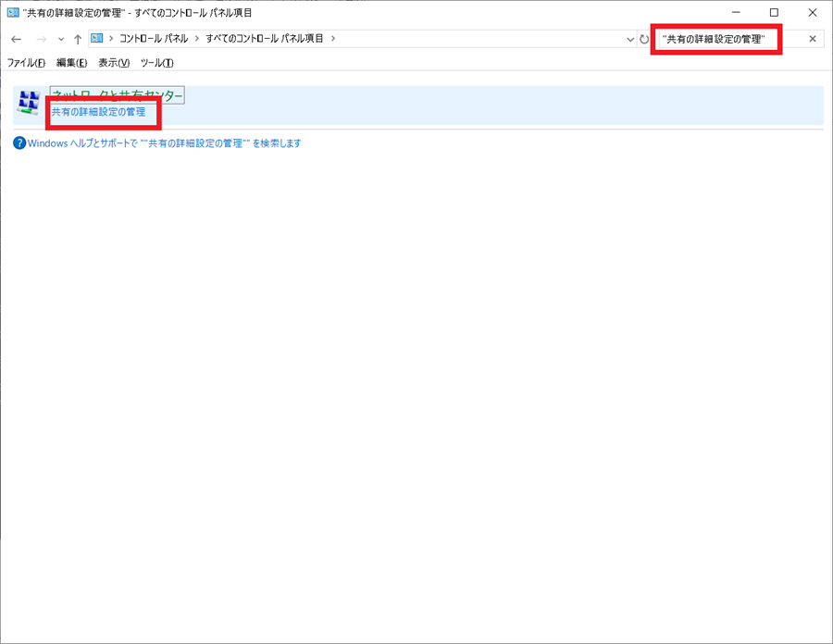Clear the search with the X icon
This screenshot has height=644, width=833.
tap(813, 39)
